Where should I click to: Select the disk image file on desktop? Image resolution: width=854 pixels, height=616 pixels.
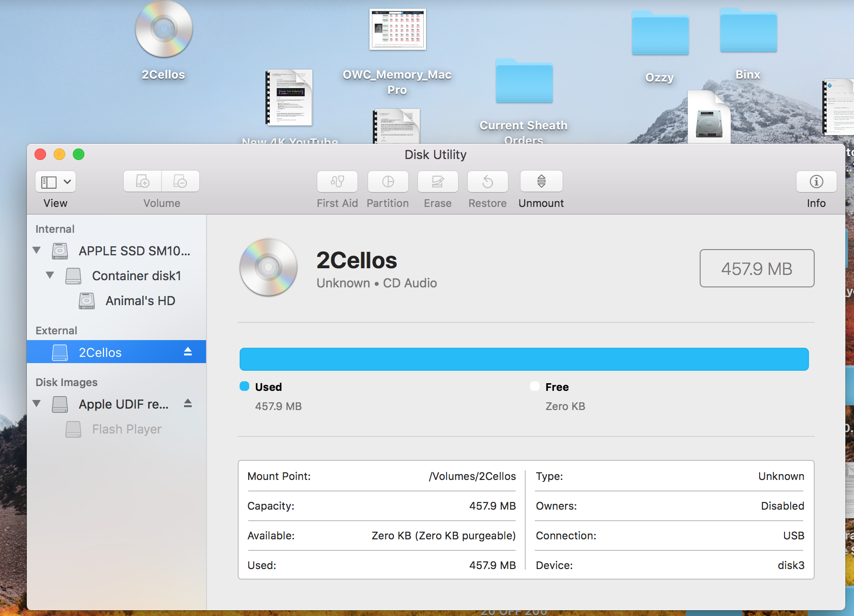point(709,117)
